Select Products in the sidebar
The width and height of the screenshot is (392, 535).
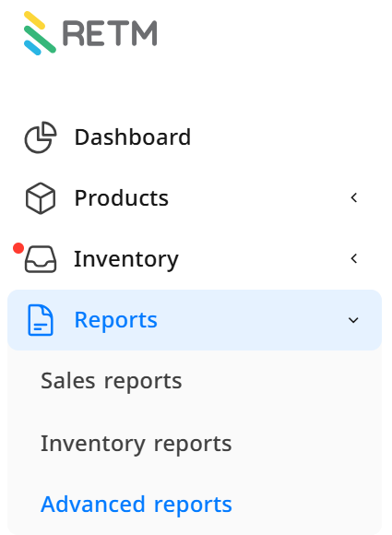pyautogui.click(x=195, y=198)
